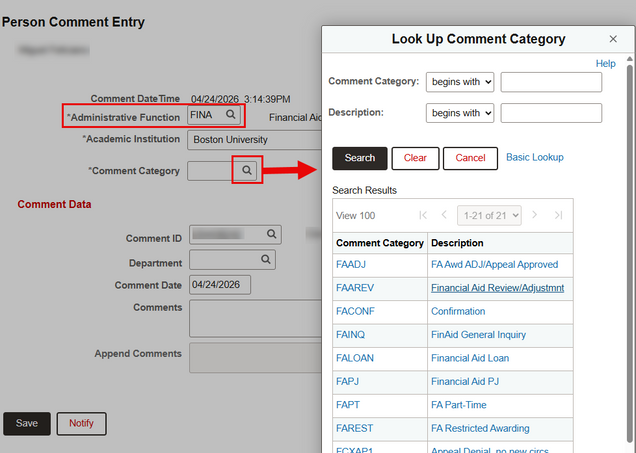Screen dimensions: 636x453
Task: Select the FAPJ comment category
Action: 348,382
